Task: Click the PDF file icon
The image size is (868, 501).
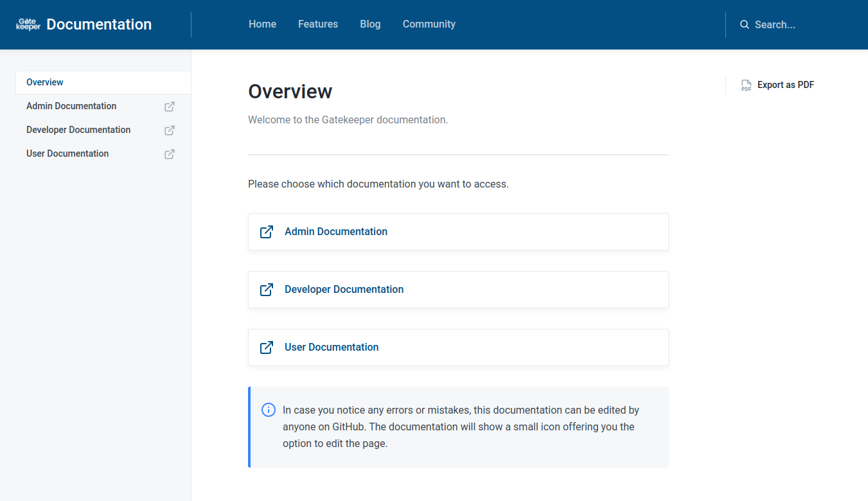Action: click(746, 85)
